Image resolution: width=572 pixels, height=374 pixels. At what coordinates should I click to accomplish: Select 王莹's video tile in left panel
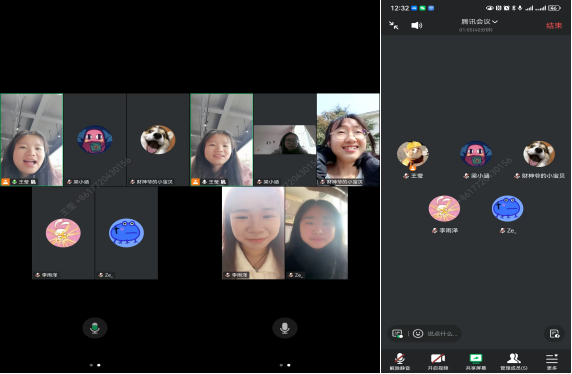(x=32, y=140)
